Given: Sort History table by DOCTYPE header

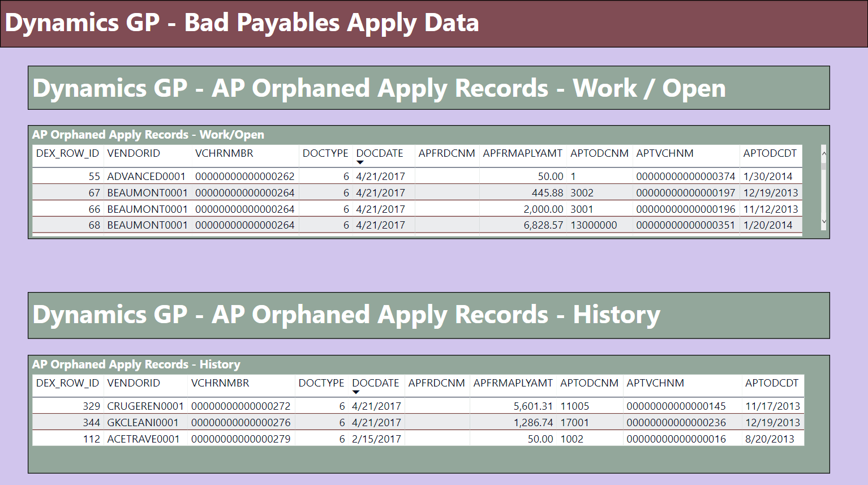Looking at the screenshot, I should click(x=321, y=383).
